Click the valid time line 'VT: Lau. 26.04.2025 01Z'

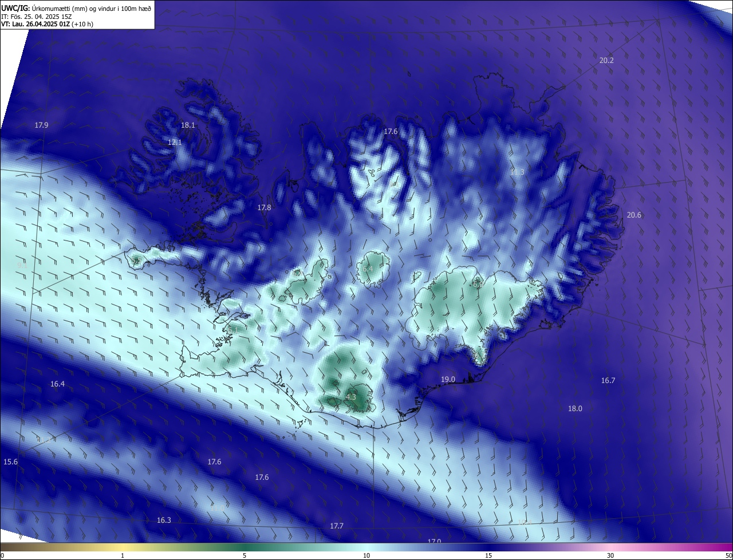[36, 24]
